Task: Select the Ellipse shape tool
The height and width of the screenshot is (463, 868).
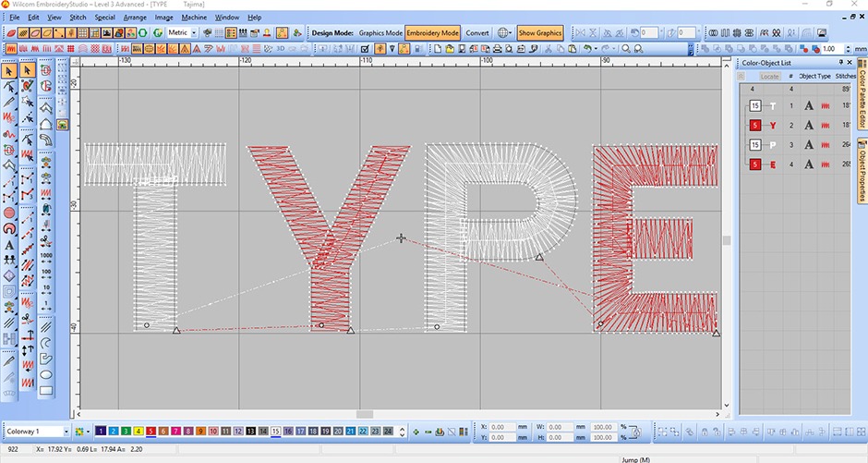Action: point(46,375)
